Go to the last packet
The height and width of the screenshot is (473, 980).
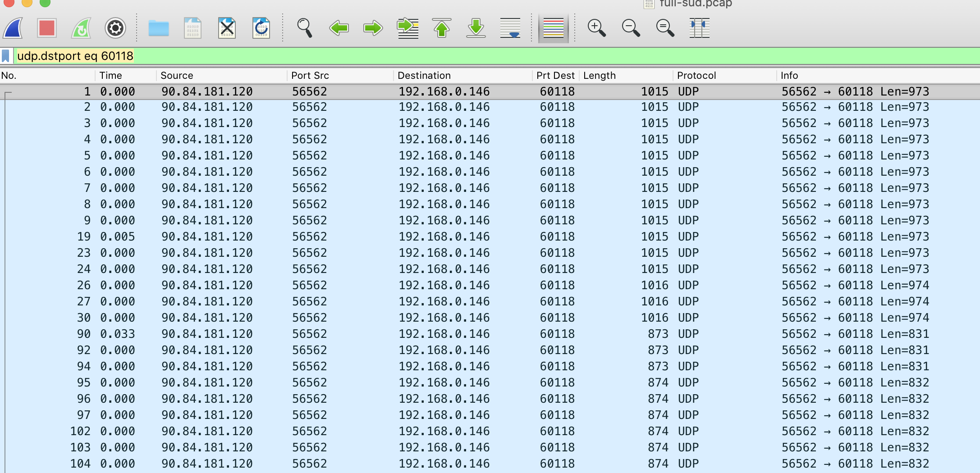click(x=476, y=28)
